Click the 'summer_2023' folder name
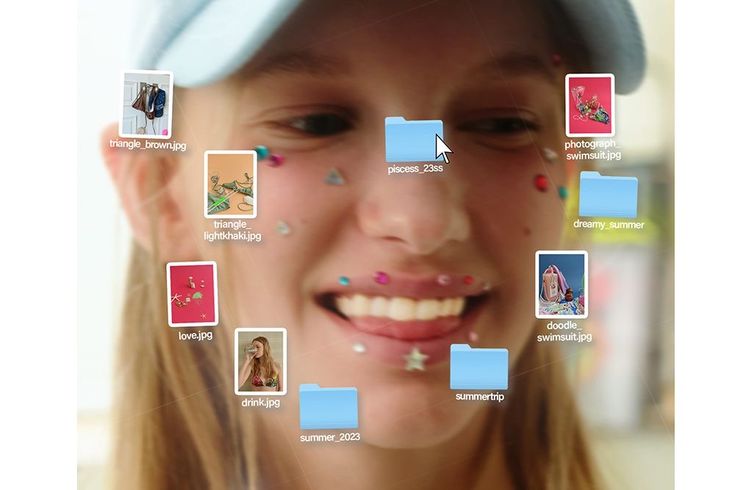 point(330,437)
